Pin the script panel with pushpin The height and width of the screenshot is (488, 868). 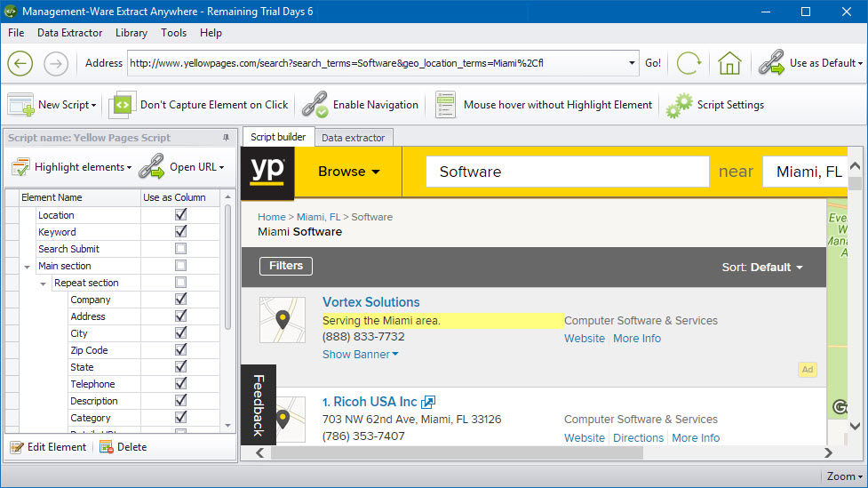(x=226, y=138)
